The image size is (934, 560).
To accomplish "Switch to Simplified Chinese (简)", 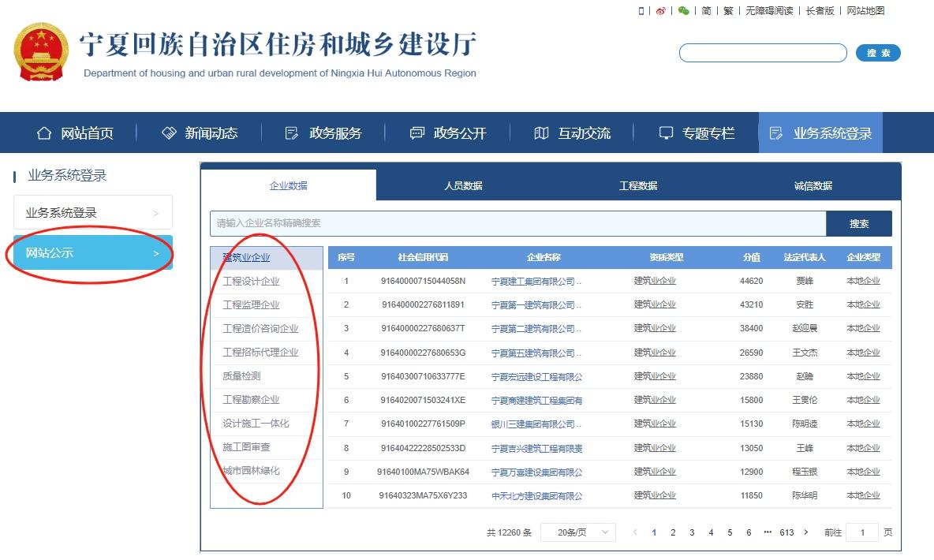I will (x=706, y=11).
